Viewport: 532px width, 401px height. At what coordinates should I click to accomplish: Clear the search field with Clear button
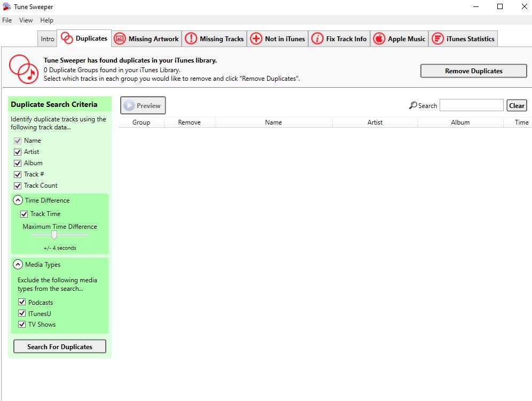517,106
